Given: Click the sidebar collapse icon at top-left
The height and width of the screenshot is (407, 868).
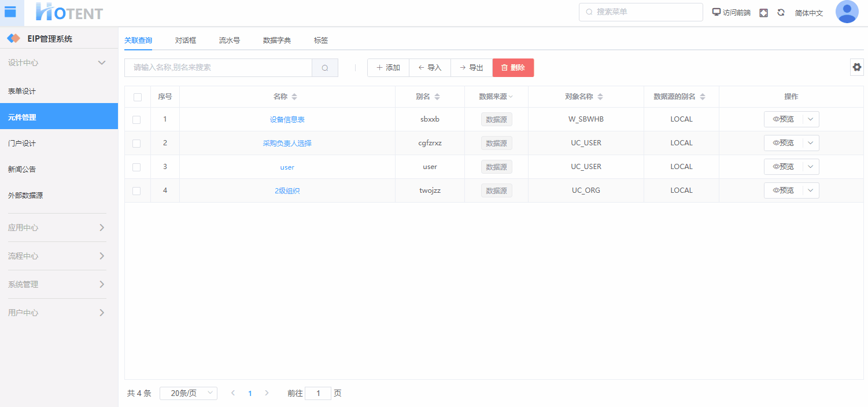Looking at the screenshot, I should coord(10,12).
